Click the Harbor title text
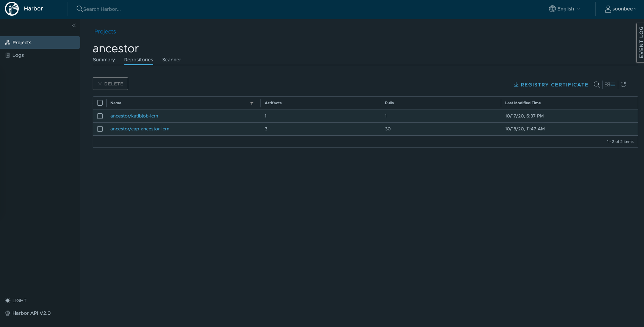The height and width of the screenshot is (327, 644). pos(33,9)
